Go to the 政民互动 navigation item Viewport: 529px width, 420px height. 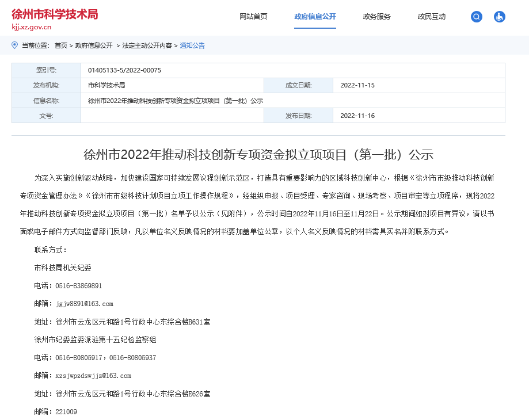tap(432, 17)
